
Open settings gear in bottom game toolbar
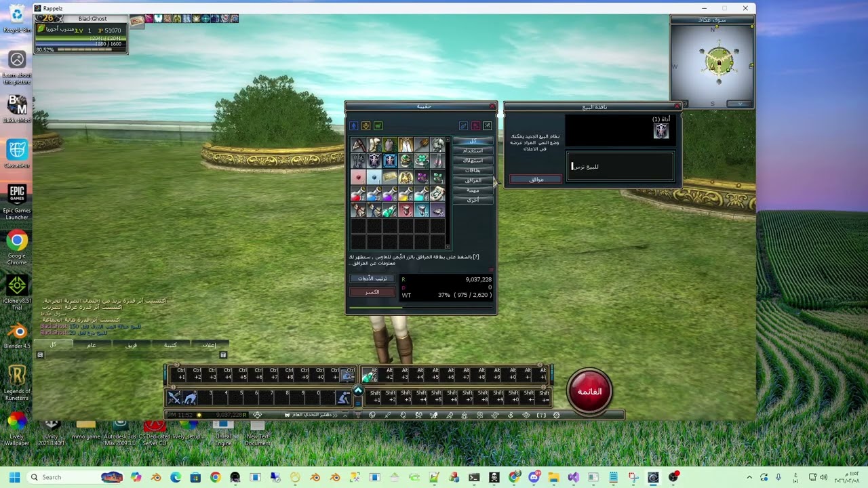pyautogui.click(x=557, y=415)
